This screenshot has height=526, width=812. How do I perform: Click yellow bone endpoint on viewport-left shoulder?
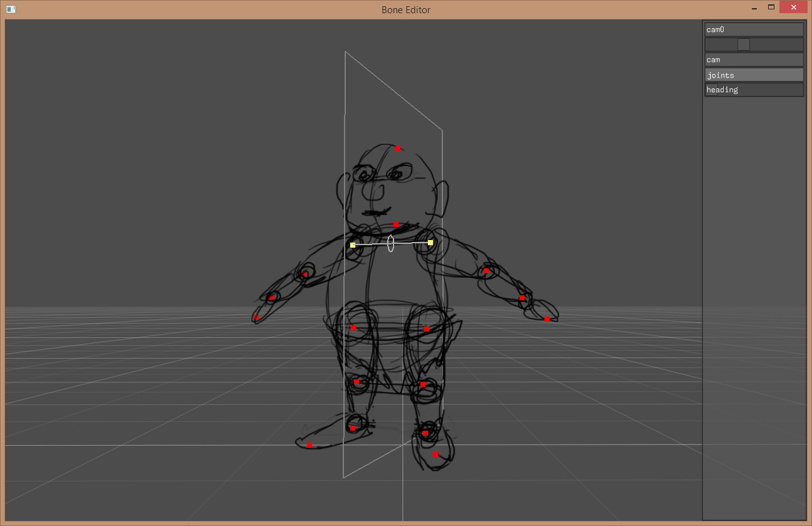353,245
